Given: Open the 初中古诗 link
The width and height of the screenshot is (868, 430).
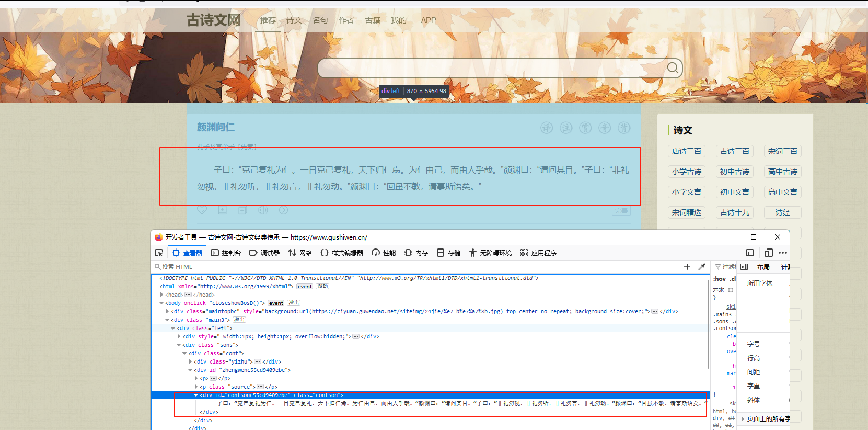Looking at the screenshot, I should (x=735, y=172).
